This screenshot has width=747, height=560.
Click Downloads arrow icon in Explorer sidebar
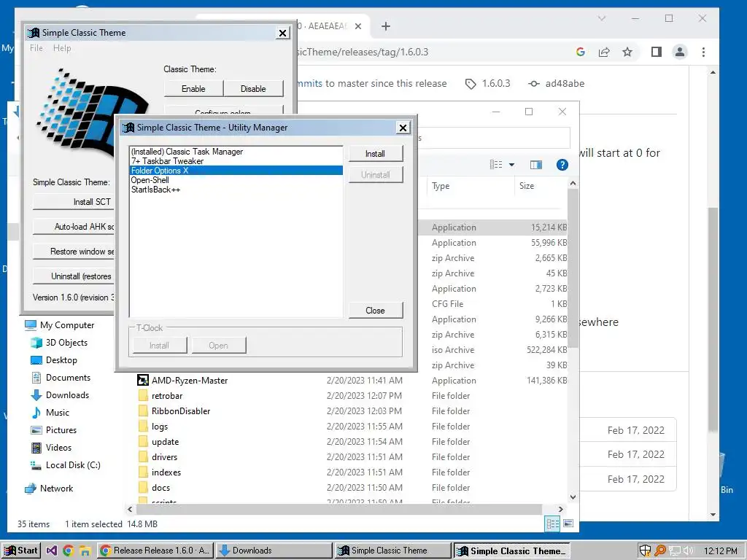(36, 395)
